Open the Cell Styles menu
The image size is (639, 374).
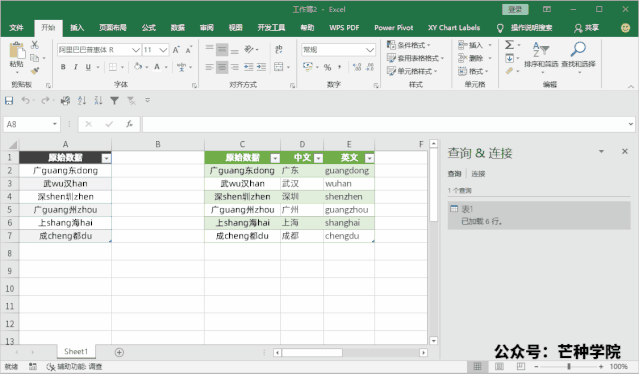(x=412, y=71)
